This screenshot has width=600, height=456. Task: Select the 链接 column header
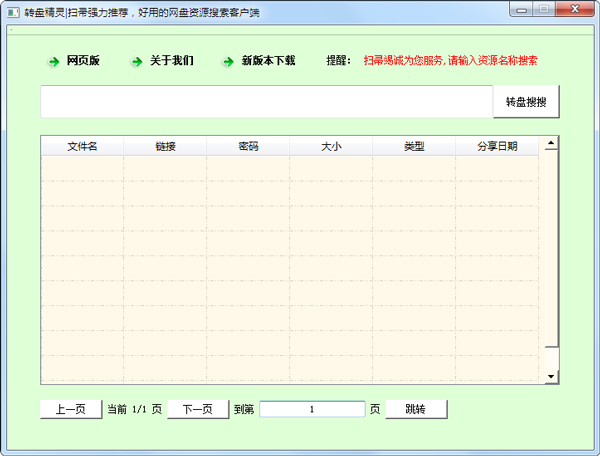point(165,146)
